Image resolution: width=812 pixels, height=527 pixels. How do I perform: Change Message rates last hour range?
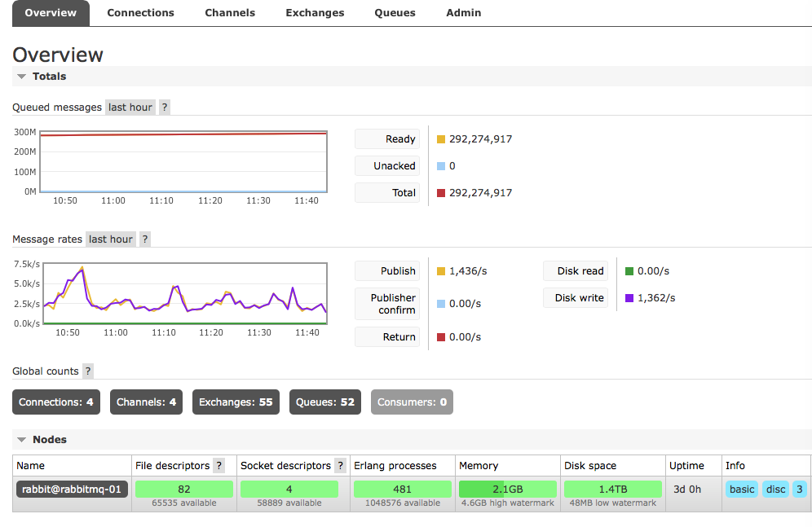pyautogui.click(x=110, y=239)
